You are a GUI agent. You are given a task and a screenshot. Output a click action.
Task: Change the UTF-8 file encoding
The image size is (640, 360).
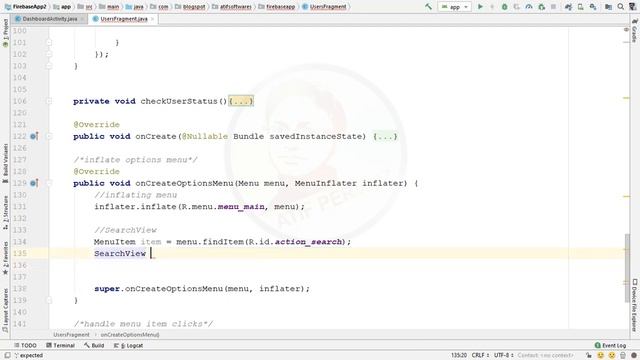click(x=504, y=356)
